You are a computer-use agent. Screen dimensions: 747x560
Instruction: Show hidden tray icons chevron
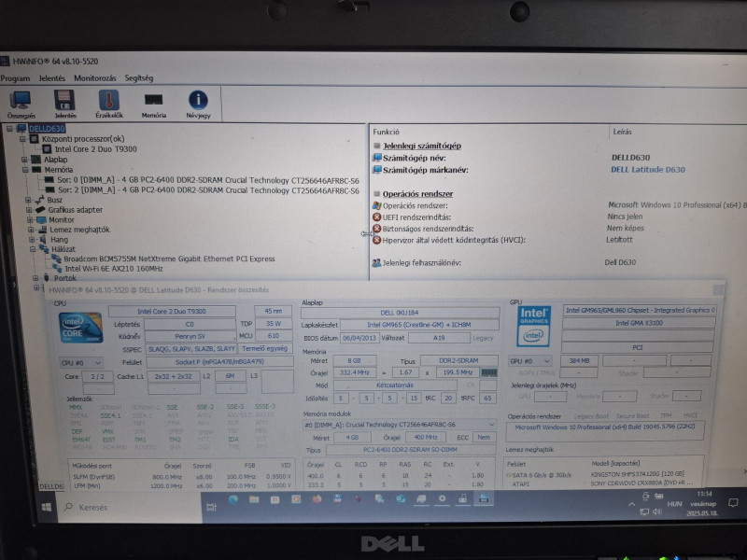coord(632,504)
